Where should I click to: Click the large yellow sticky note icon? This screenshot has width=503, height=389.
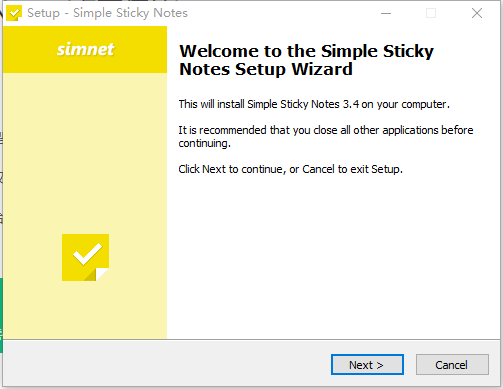coord(85,257)
